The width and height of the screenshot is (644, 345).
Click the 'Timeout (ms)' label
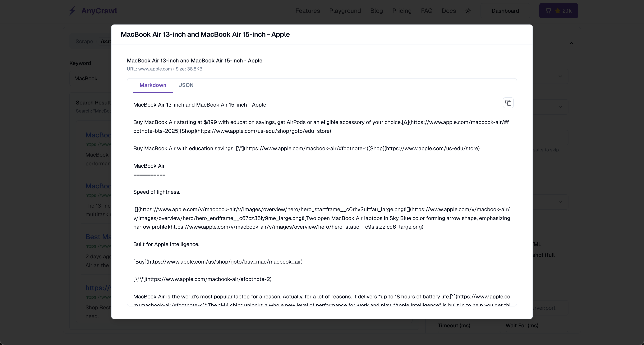pyautogui.click(x=454, y=325)
